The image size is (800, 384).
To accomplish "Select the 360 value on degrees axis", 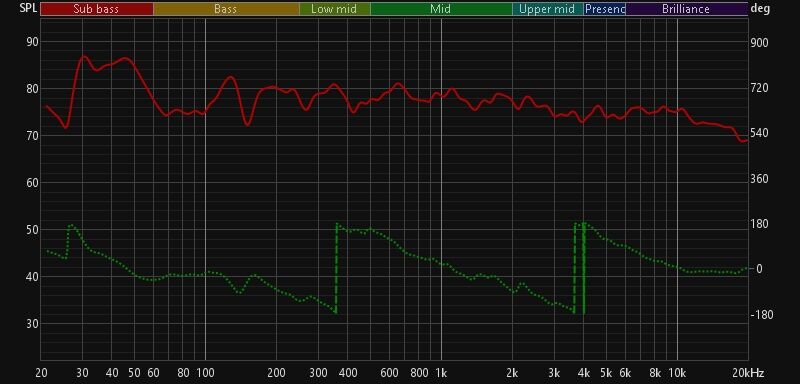I will pyautogui.click(x=760, y=178).
